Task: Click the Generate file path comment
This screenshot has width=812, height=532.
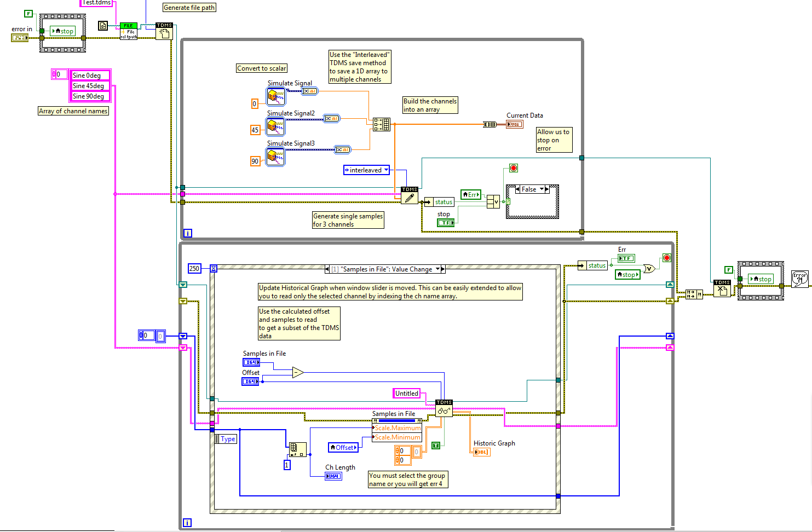Action: coord(189,8)
